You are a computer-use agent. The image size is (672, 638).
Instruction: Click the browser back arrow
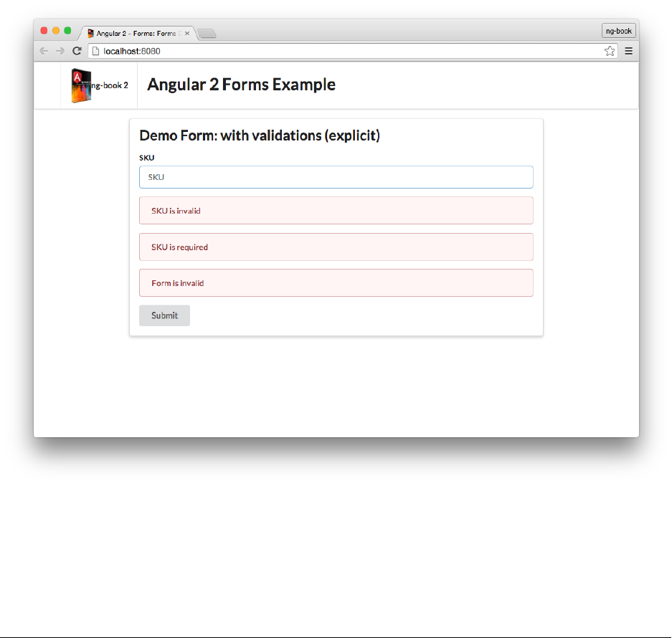tap(44, 51)
